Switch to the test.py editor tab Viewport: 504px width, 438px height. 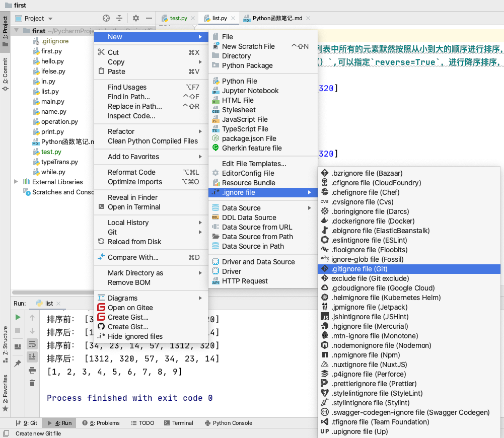pos(178,18)
